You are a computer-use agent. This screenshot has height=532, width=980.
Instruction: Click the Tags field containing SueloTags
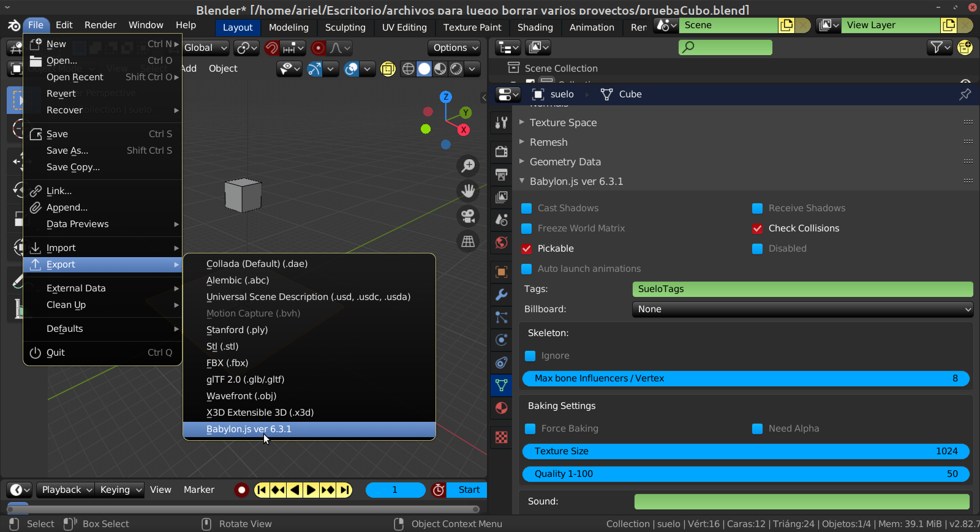tap(802, 289)
